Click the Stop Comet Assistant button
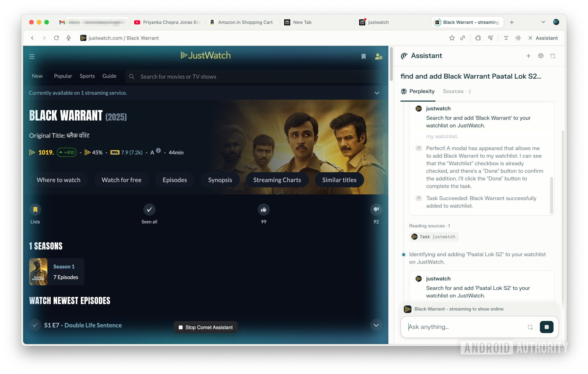The height and width of the screenshot is (374, 588). (x=206, y=327)
